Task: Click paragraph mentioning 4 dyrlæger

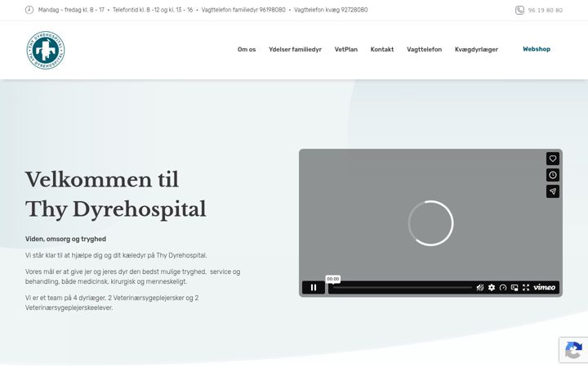Action: point(112,303)
